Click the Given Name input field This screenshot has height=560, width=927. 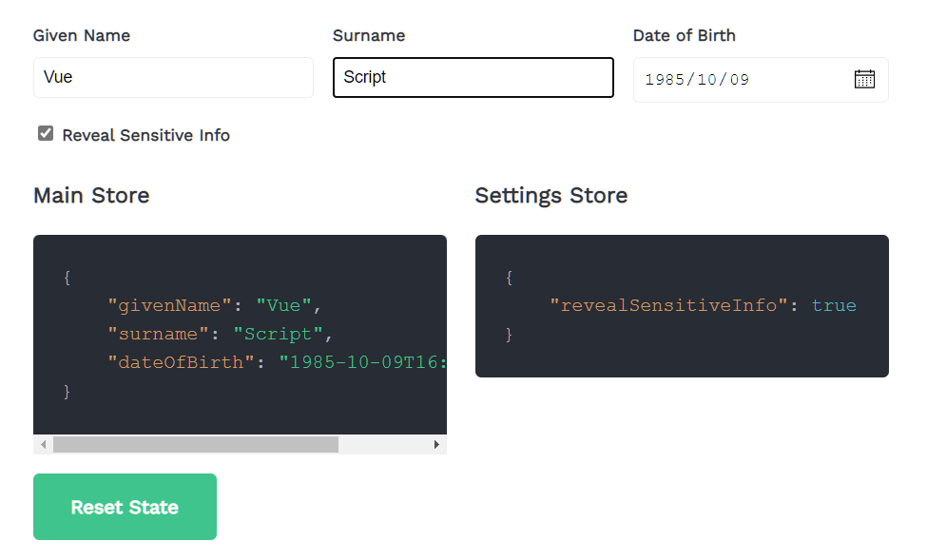tap(173, 77)
